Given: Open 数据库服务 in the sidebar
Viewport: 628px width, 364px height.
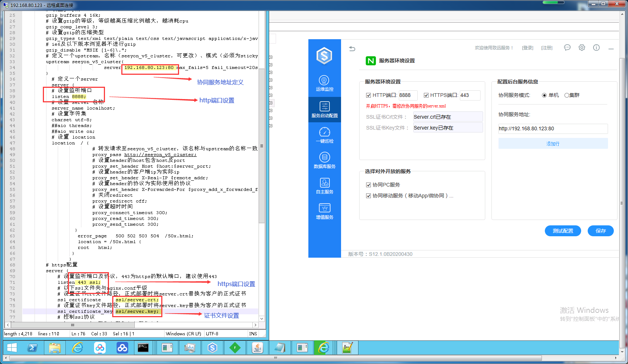Looking at the screenshot, I should coord(324,160).
